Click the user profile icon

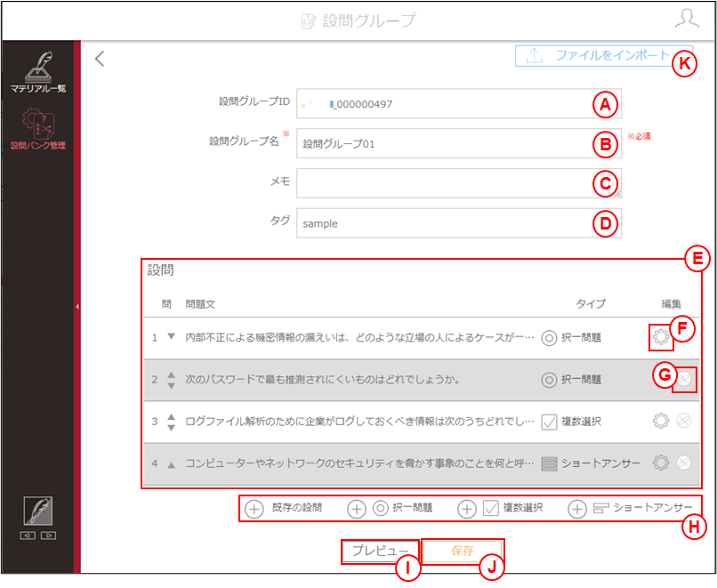pos(687,20)
